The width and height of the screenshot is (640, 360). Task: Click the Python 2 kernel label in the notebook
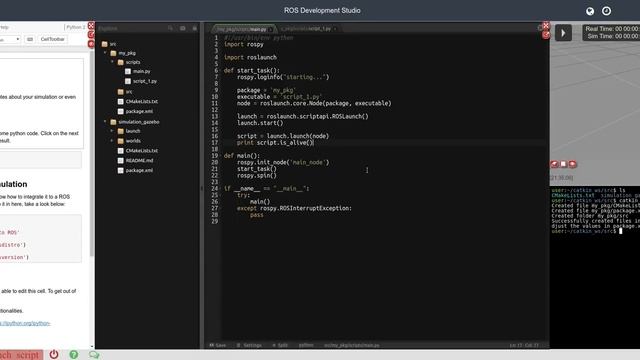point(76,27)
